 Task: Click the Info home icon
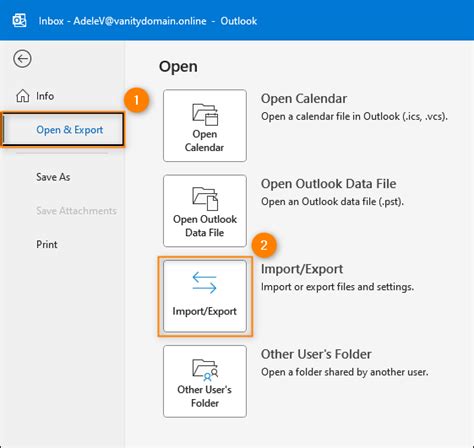tap(23, 96)
